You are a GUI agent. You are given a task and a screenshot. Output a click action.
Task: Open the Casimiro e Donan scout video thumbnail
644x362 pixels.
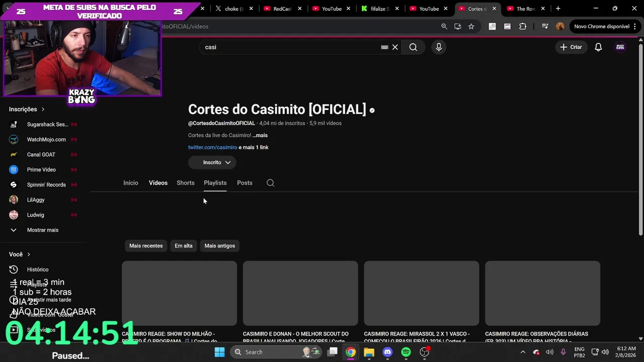click(300, 293)
